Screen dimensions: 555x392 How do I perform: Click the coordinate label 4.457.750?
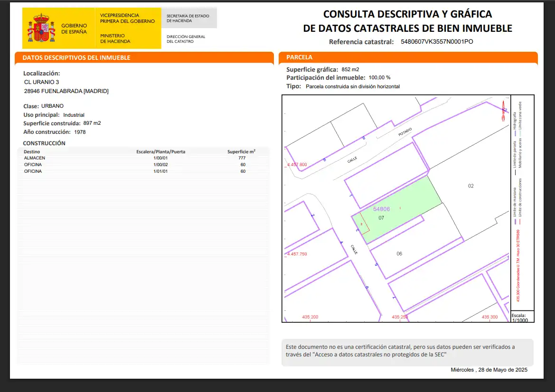point(297,254)
